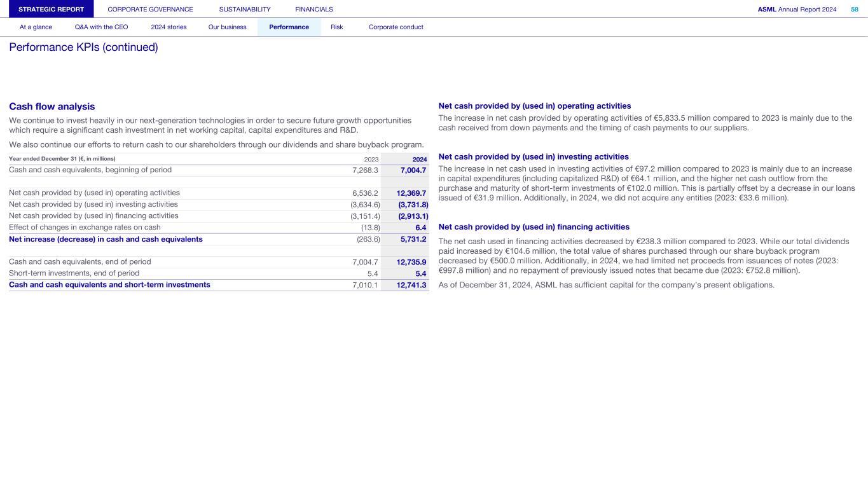Go to the Risk section
868x489 pixels.
coord(337,27)
